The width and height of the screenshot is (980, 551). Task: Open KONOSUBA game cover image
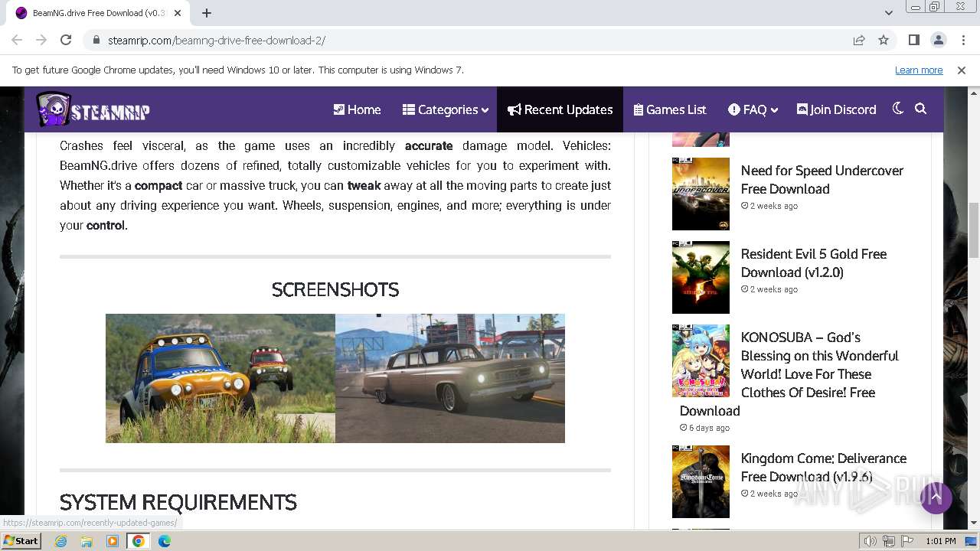[x=701, y=360]
